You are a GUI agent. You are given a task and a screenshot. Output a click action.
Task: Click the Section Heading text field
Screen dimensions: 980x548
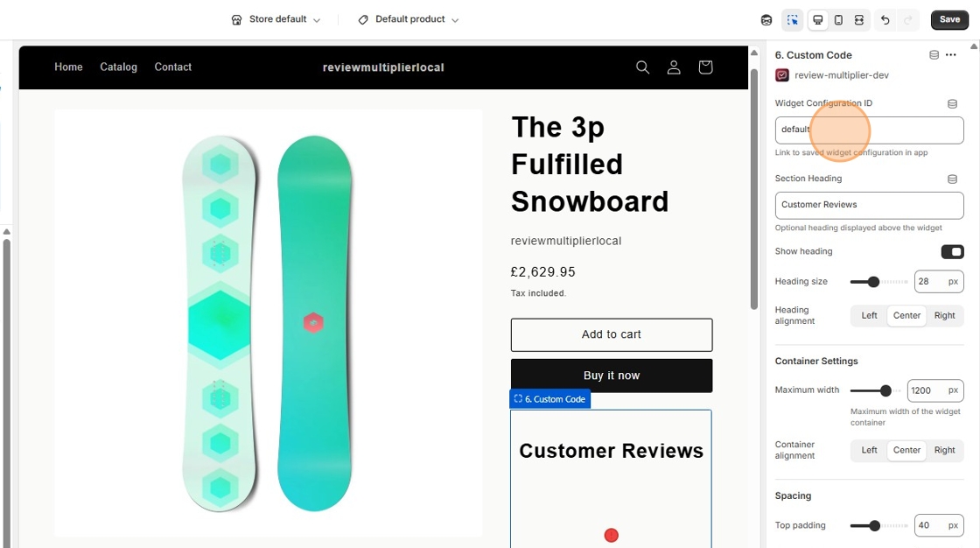tap(869, 205)
